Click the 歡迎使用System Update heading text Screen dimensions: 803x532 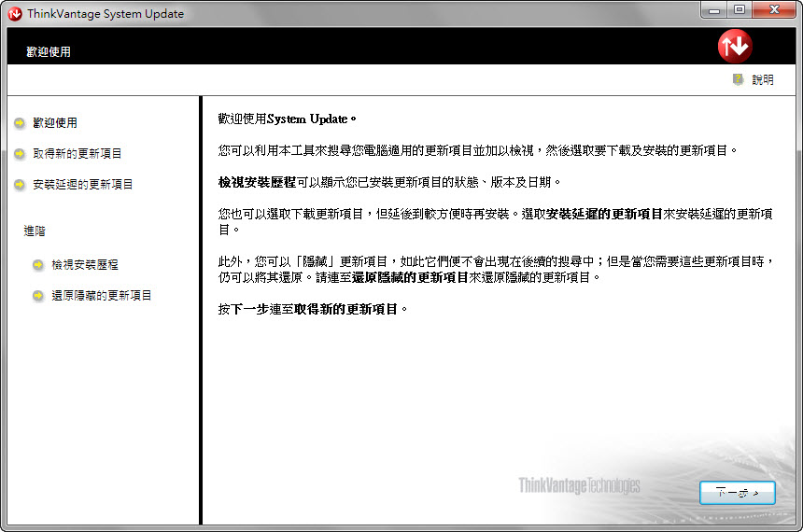point(287,119)
